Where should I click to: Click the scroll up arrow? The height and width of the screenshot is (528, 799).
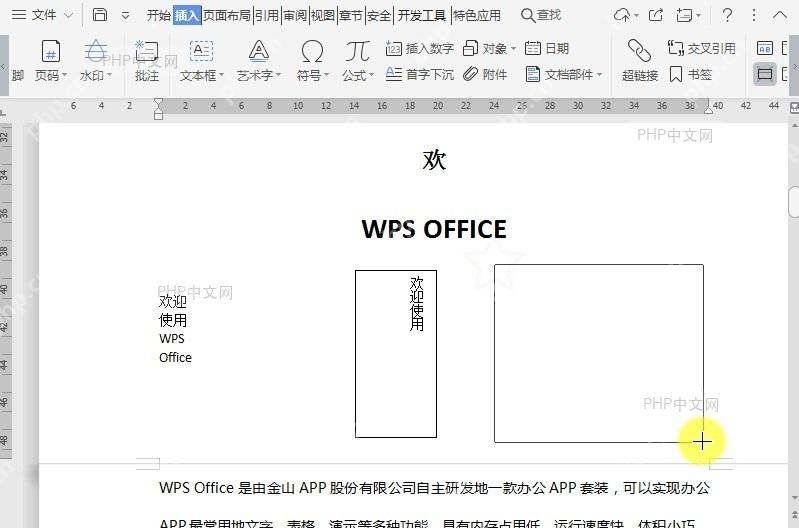tap(794, 125)
